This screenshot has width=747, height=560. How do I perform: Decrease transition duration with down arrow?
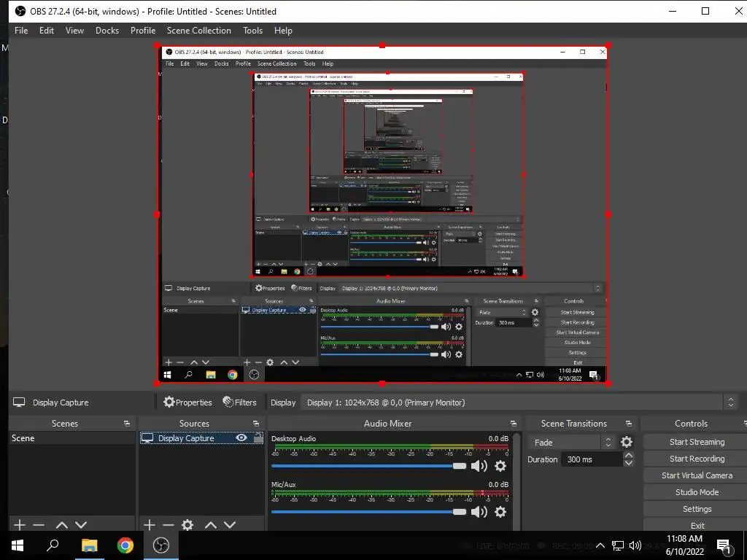[628, 463]
